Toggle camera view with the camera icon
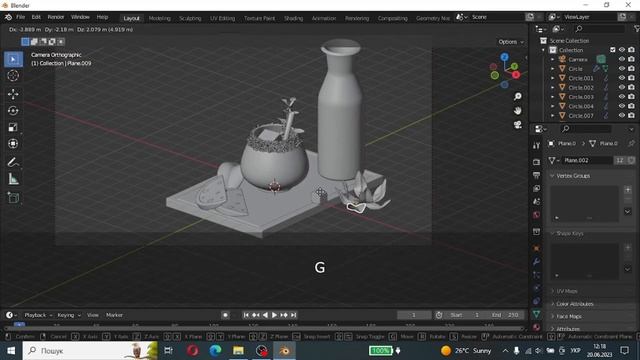The height and width of the screenshot is (360, 640). click(518, 124)
